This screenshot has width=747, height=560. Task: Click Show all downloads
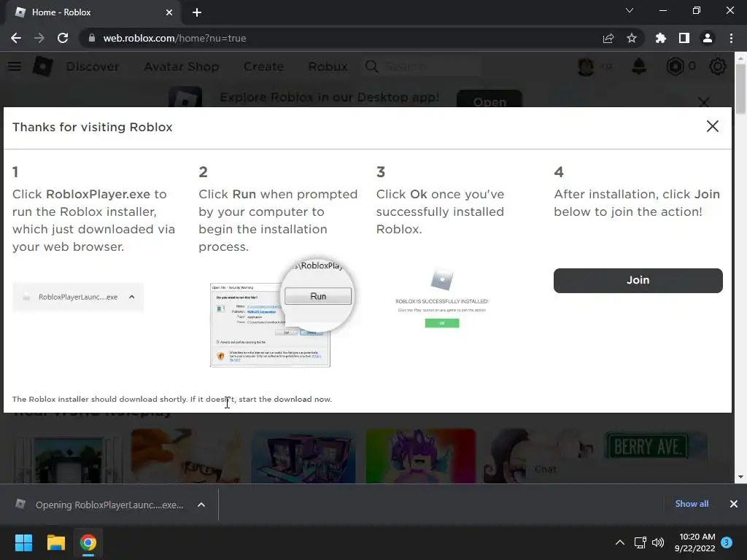pos(692,504)
